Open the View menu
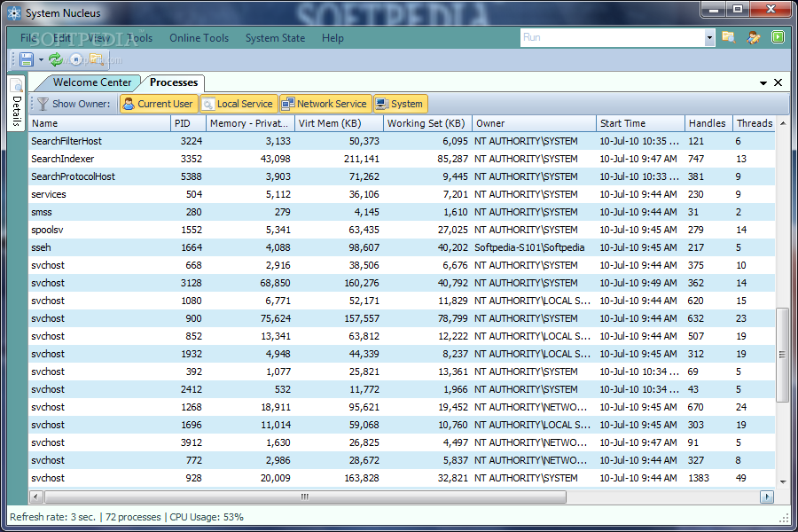 [98, 38]
